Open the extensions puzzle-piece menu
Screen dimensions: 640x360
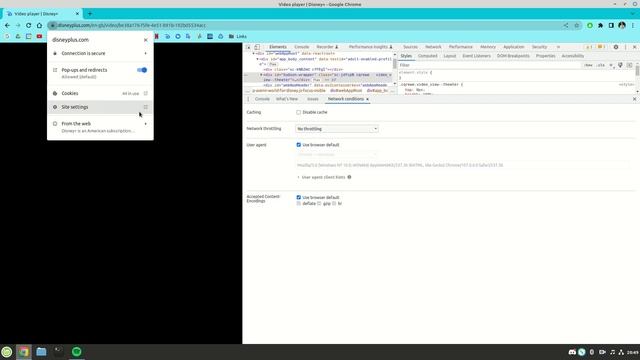[600, 25]
